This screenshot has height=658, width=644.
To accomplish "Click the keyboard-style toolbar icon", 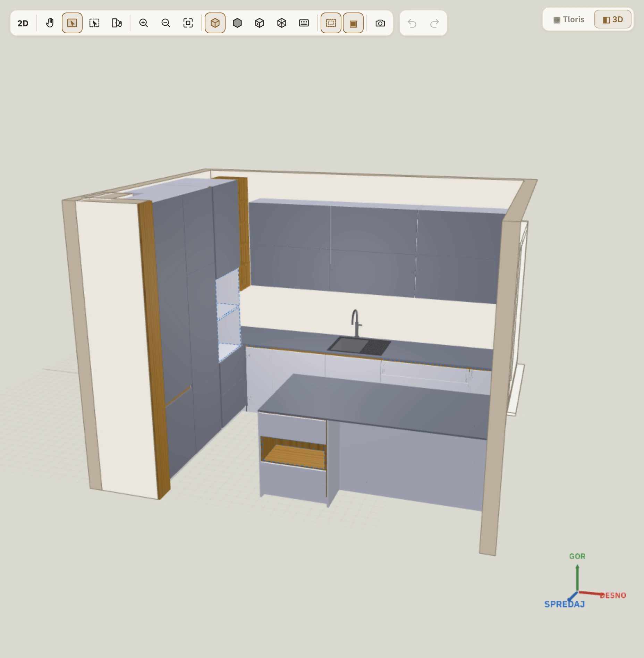I will [304, 23].
